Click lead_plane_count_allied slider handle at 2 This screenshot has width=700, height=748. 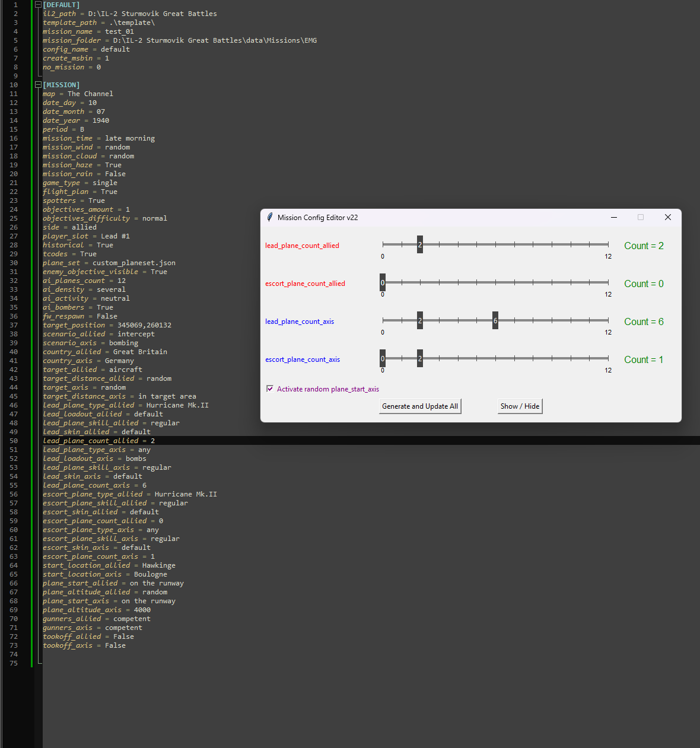point(420,244)
